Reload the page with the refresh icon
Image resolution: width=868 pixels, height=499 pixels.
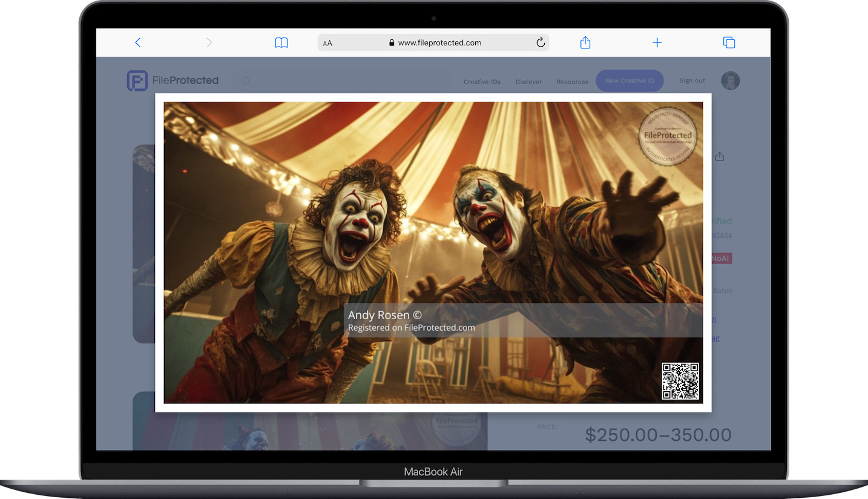point(541,42)
